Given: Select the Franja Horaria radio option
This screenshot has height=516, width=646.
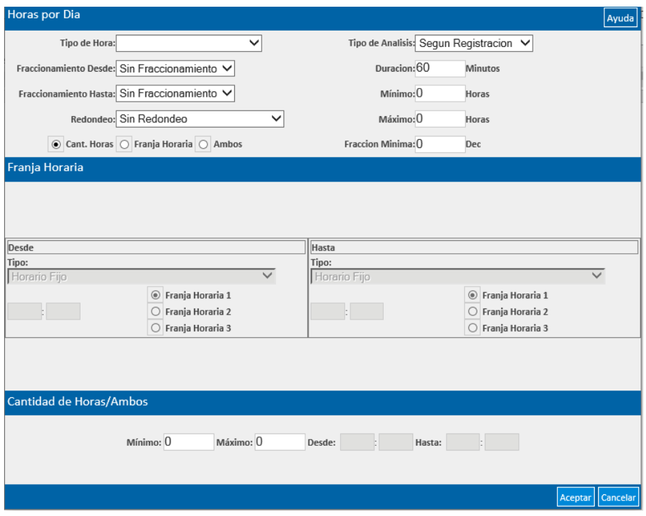Looking at the screenshot, I should (x=124, y=144).
